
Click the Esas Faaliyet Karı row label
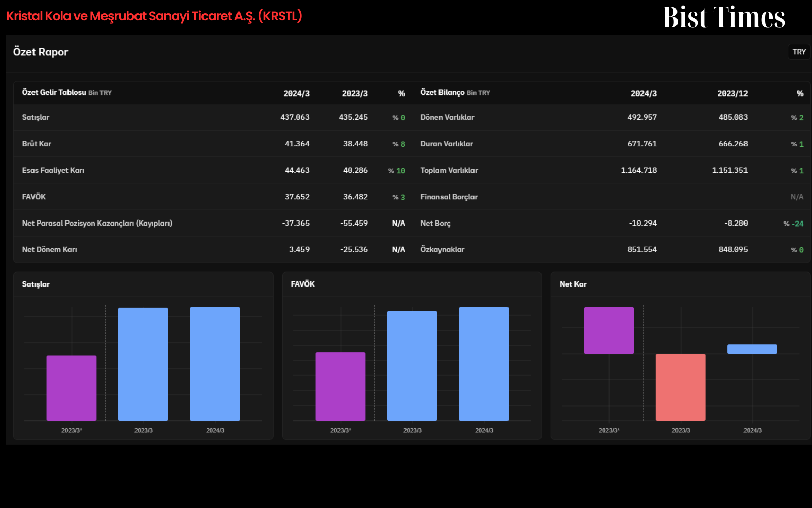point(53,170)
